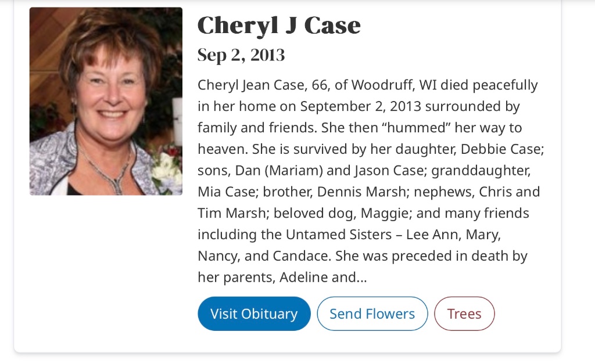Click the "Untamed Sisters" phrase

click(335, 235)
